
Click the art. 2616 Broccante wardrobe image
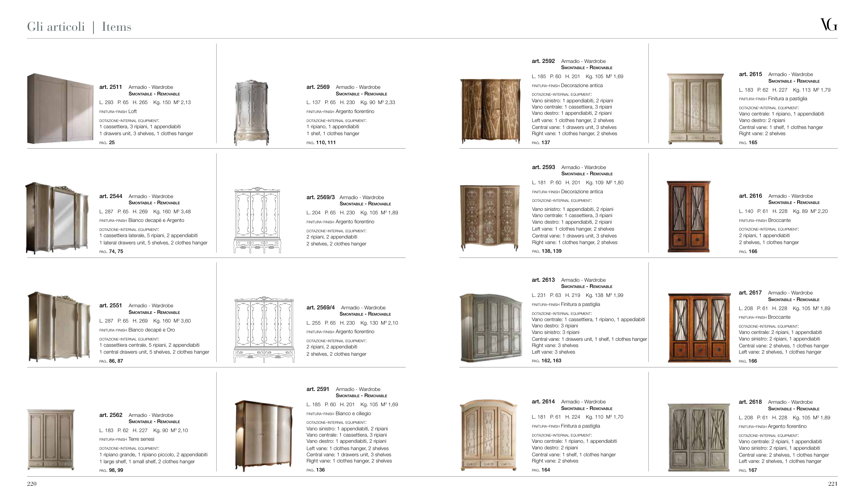(x=688, y=217)
